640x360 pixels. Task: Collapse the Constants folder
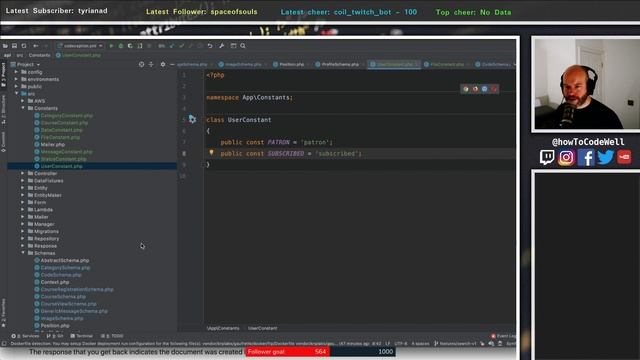(23, 108)
